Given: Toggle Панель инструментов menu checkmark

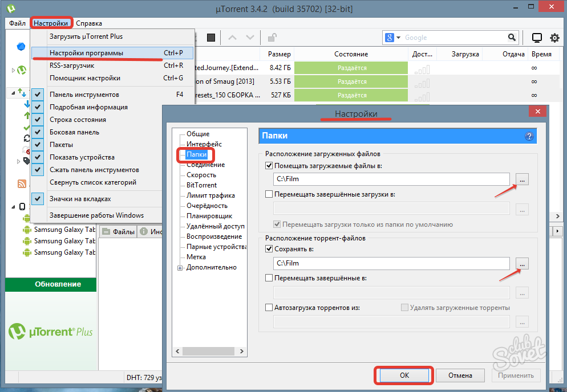Looking at the screenshot, I should pyautogui.click(x=38, y=95).
